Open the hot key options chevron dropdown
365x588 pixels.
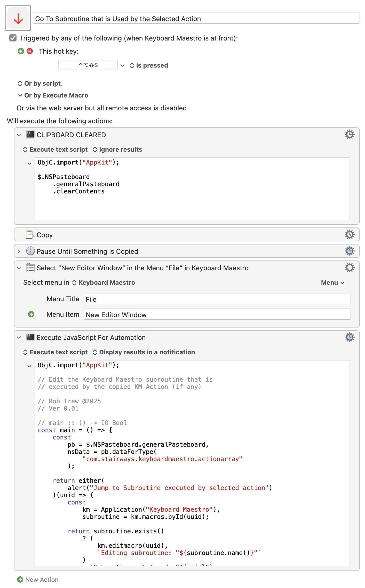point(122,66)
